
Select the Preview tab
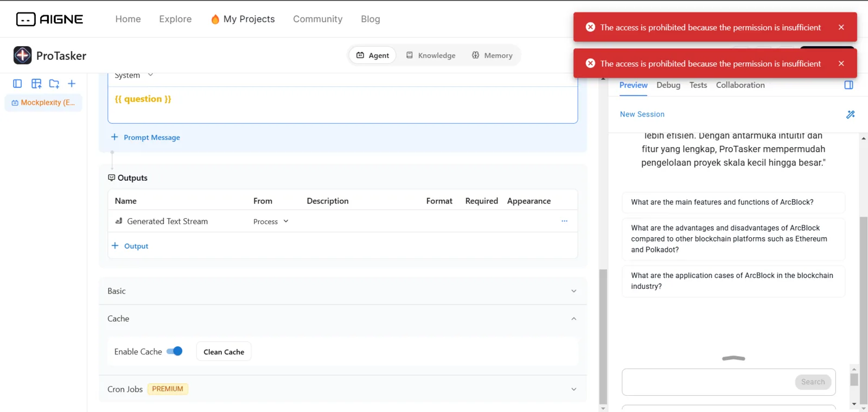click(633, 85)
